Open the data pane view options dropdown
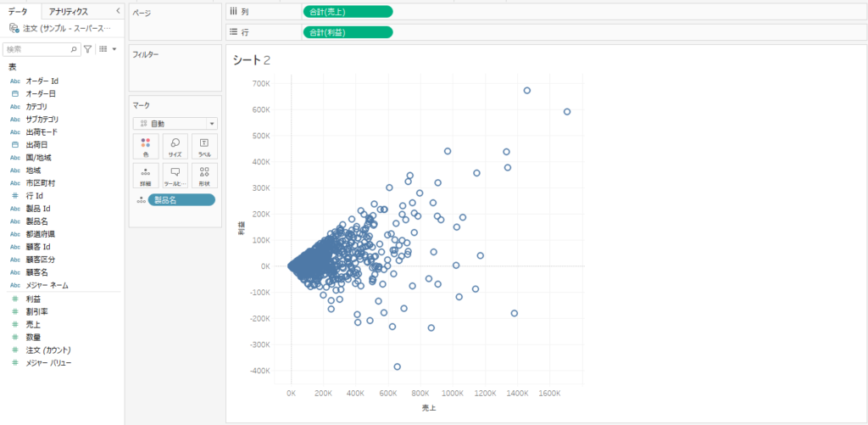The width and height of the screenshot is (868, 425). tap(108, 49)
